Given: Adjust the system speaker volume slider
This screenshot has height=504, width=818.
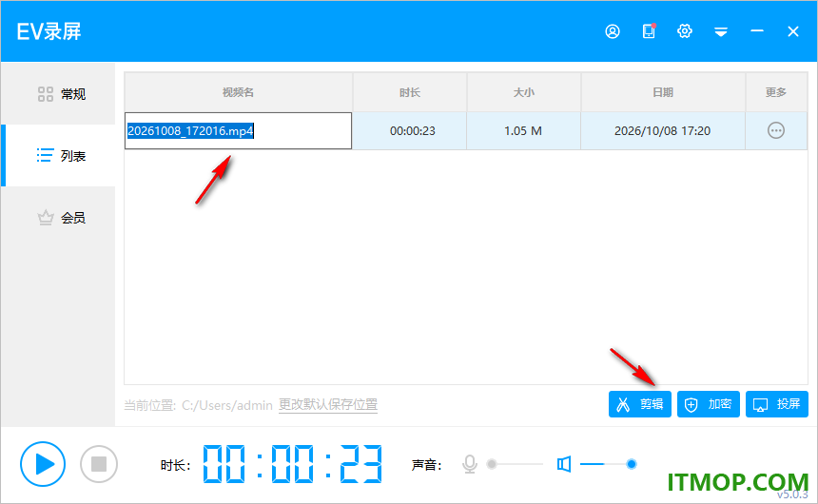Looking at the screenshot, I should 609,464.
